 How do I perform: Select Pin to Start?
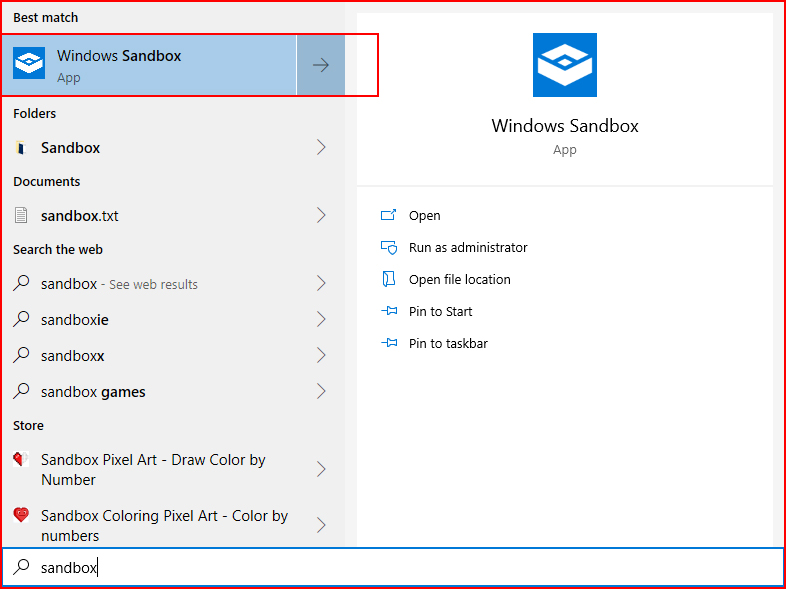441,311
